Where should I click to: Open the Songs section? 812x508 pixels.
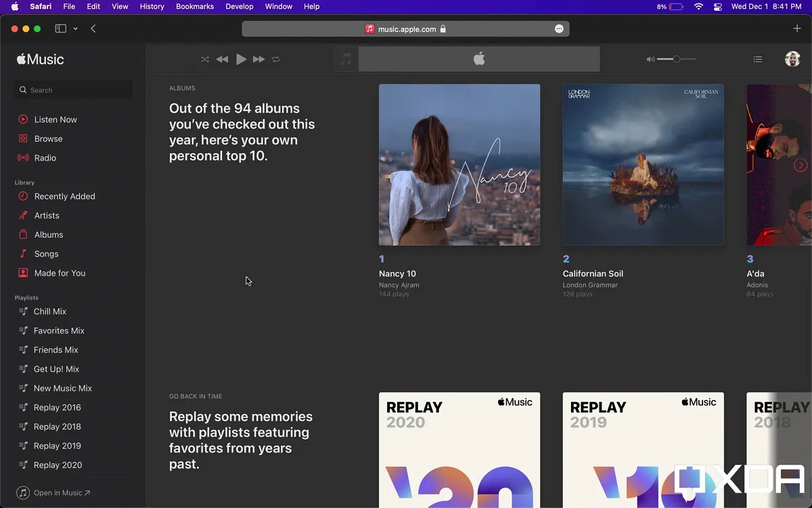coord(46,253)
